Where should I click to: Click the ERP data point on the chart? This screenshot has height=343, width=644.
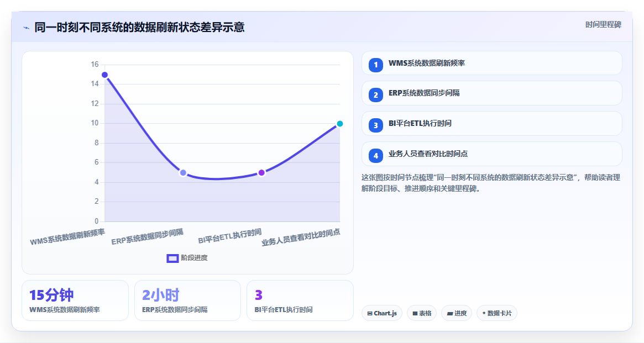183,173
